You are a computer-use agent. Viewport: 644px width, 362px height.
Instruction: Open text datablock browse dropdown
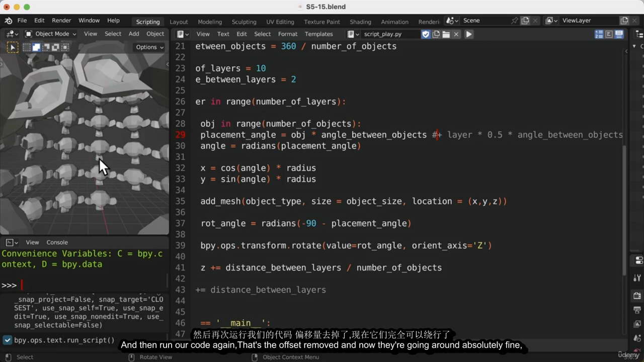click(354, 34)
